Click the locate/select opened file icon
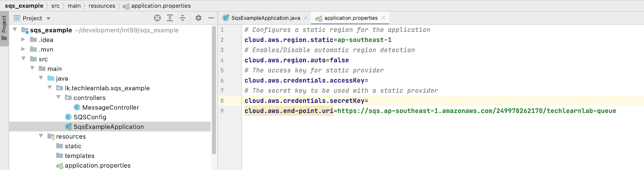The height and width of the screenshot is (170, 644). [157, 18]
